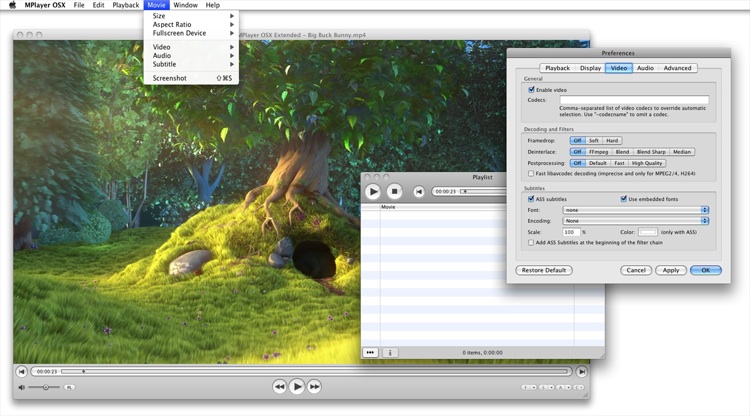Toggle the playlist button beside volume slider
This screenshot has height=416, width=750.
[69, 387]
